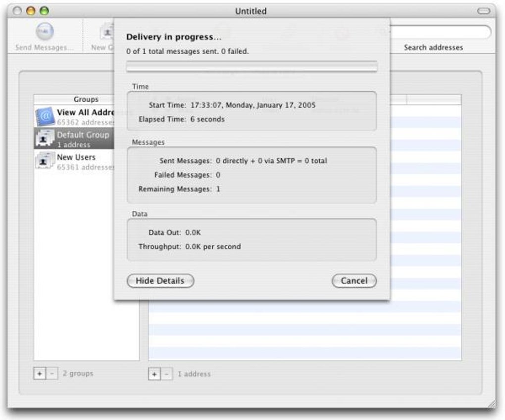Click the window resize grip corner

pos(492,404)
